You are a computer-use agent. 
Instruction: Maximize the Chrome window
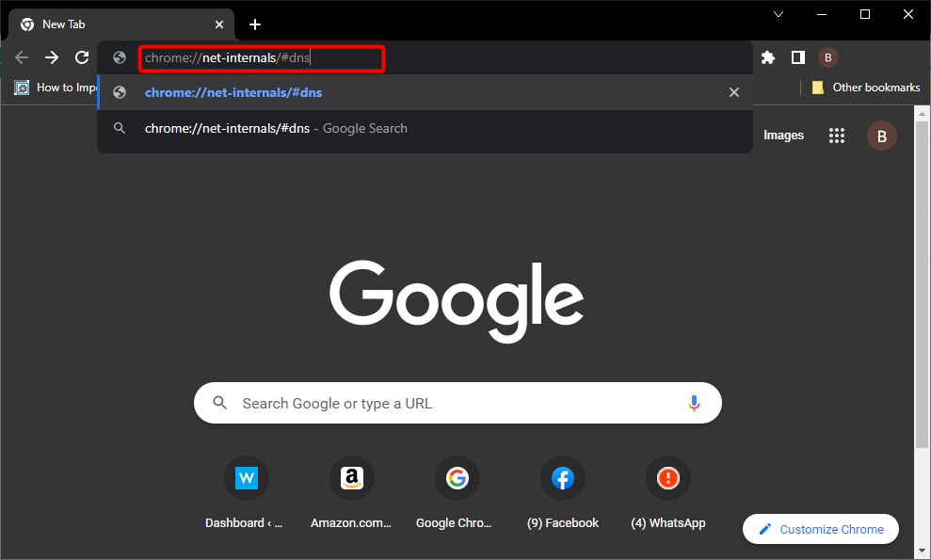click(865, 14)
